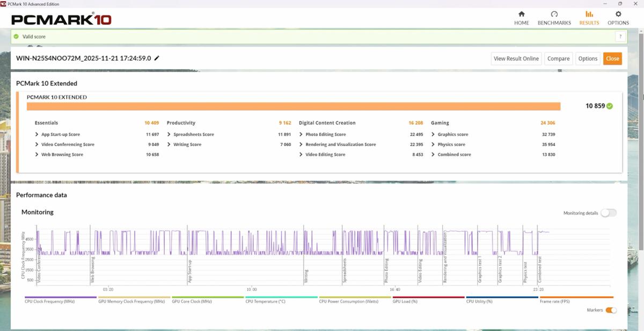
Task: Click the green valid score checkmark icon
Action: tap(17, 36)
